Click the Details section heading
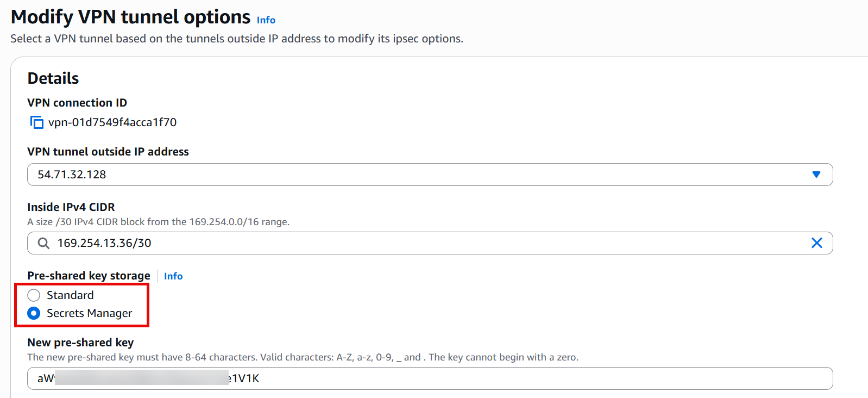 pos(53,78)
